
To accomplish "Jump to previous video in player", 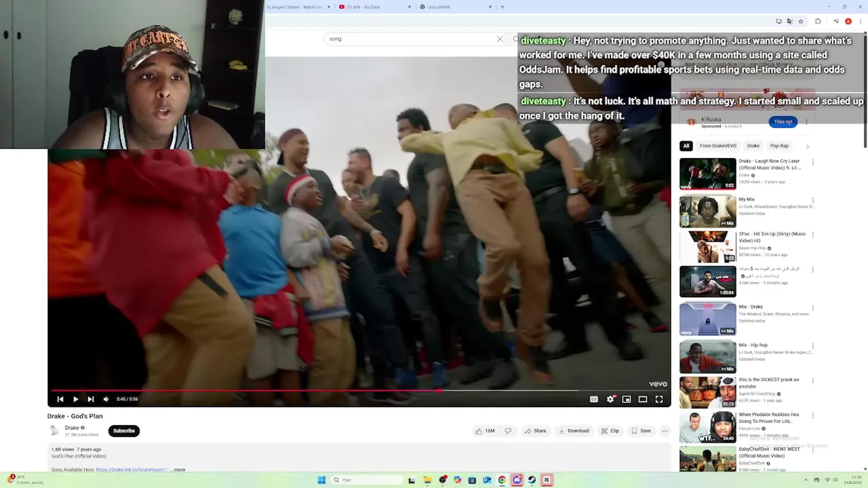I will pos(60,399).
